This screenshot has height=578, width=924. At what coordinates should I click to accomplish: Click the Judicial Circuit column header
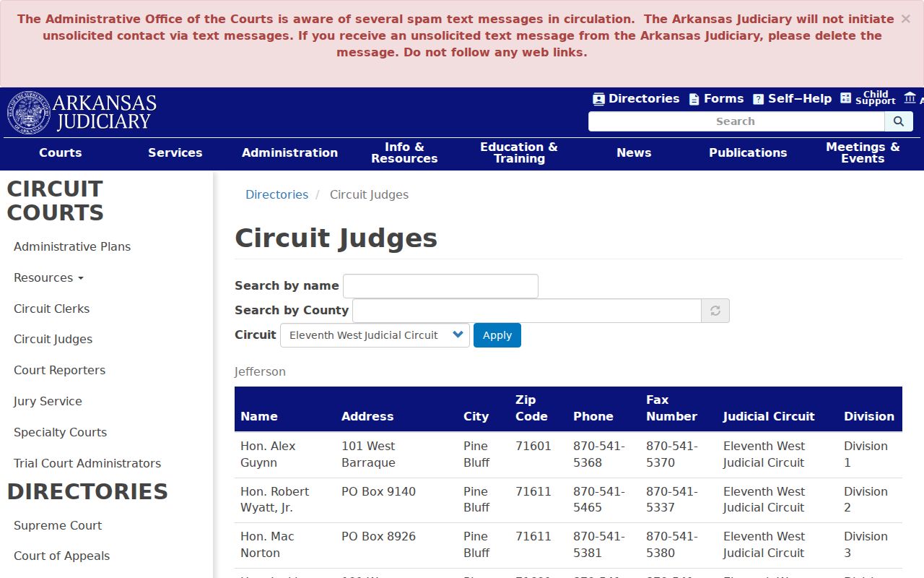pos(769,416)
